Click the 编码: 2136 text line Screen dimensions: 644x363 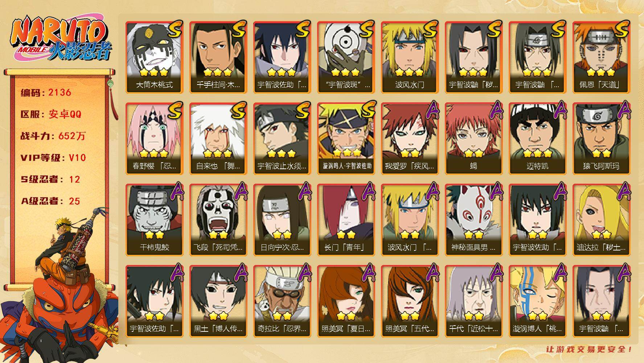pos(46,93)
